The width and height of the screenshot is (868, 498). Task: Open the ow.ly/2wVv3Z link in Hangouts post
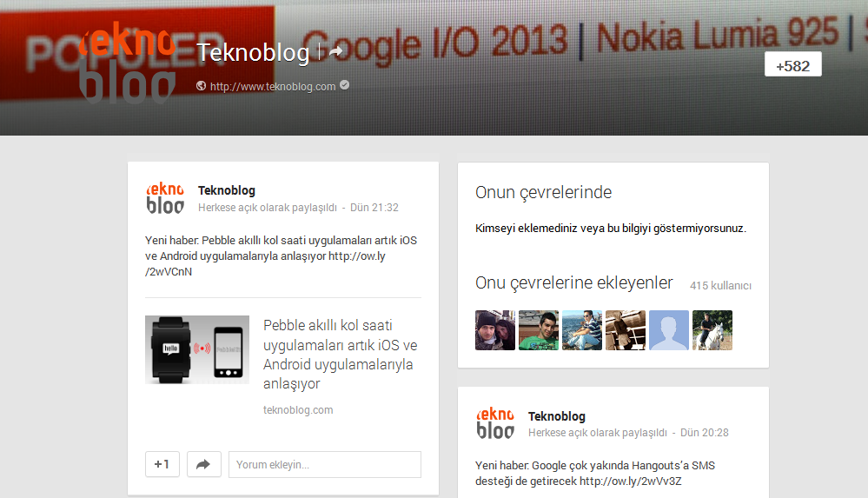point(631,481)
